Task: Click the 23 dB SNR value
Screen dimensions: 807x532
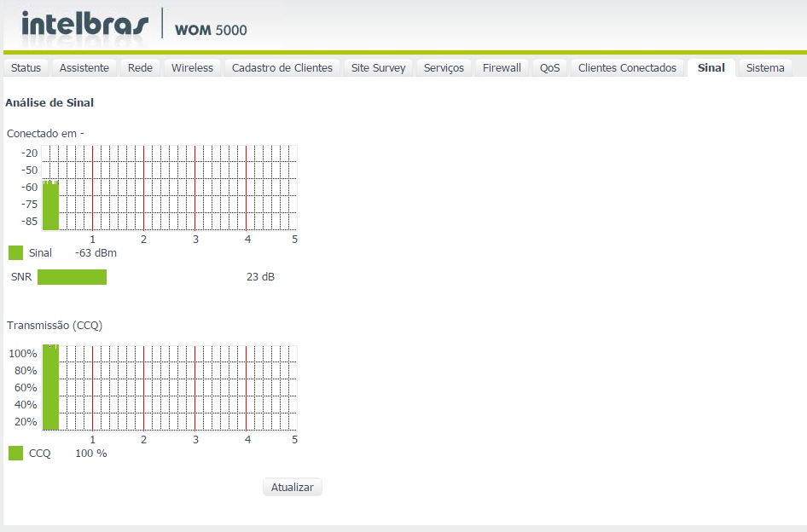Action: point(260,277)
